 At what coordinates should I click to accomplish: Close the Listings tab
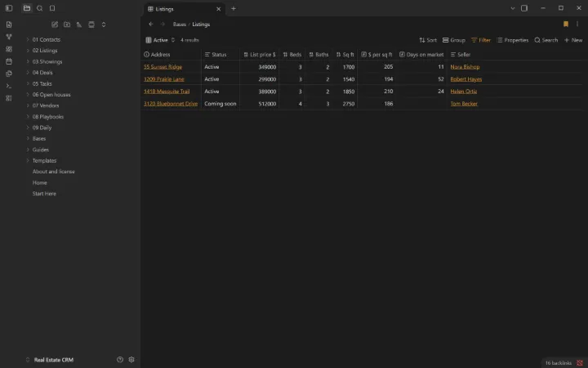tap(219, 9)
